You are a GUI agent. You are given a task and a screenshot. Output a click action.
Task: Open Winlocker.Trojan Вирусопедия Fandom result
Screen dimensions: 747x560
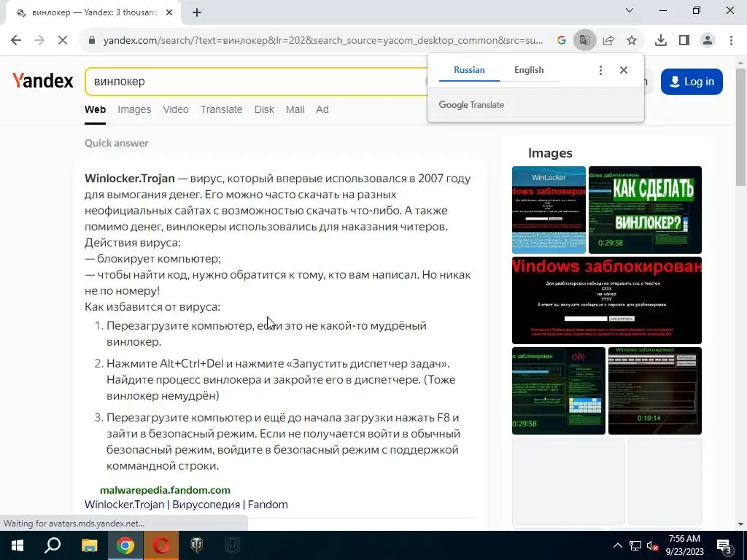click(x=186, y=505)
